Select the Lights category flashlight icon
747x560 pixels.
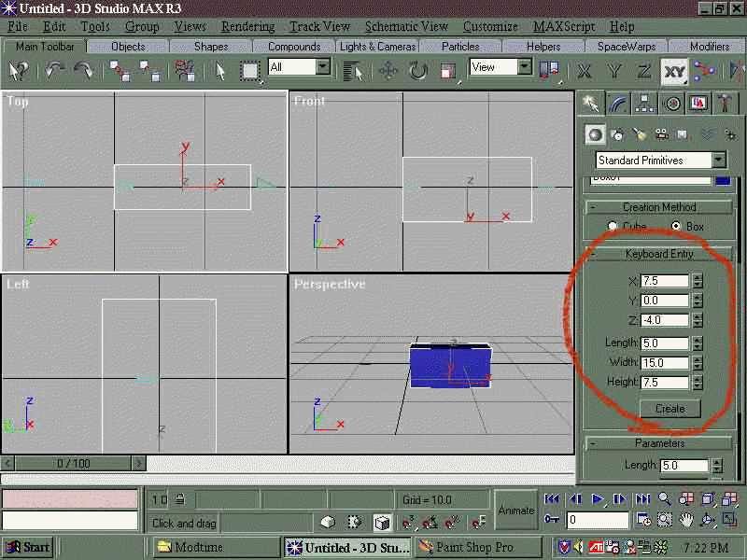[640, 134]
